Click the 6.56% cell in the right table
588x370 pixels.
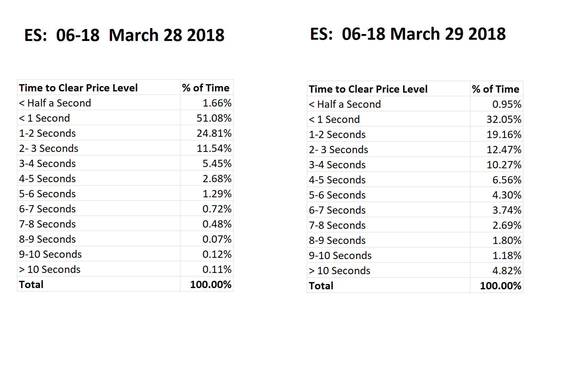(497, 180)
